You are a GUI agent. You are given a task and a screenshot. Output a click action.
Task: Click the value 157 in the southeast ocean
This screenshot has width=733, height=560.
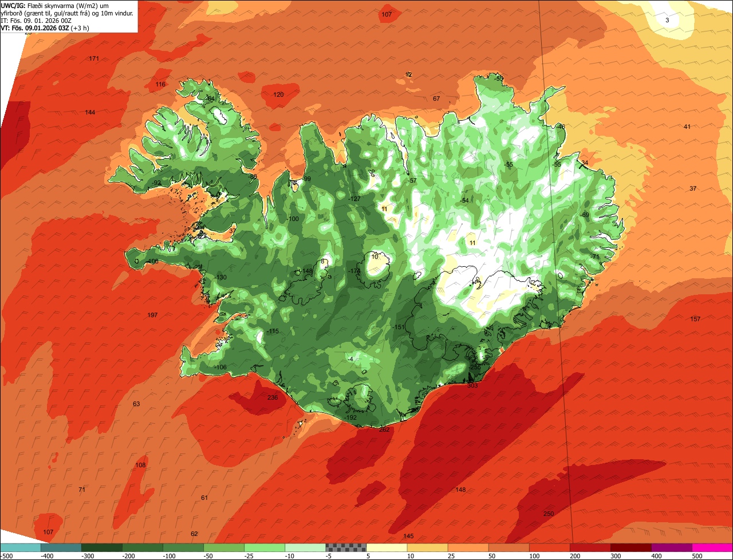click(x=695, y=319)
